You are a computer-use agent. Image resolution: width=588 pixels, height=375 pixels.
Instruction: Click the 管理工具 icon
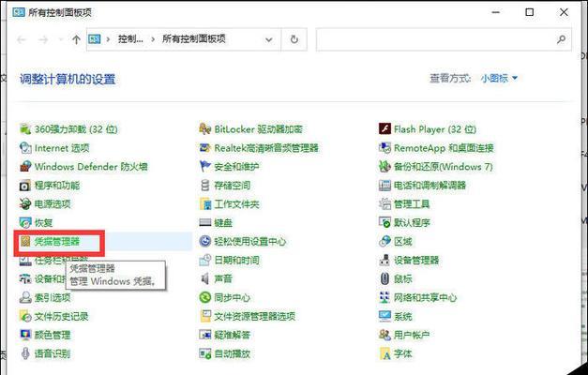[384, 204]
